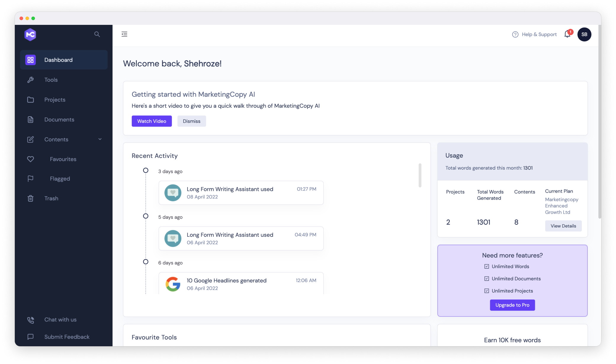
Task: Check the Unlimited Documents checkbox
Action: pyautogui.click(x=487, y=278)
